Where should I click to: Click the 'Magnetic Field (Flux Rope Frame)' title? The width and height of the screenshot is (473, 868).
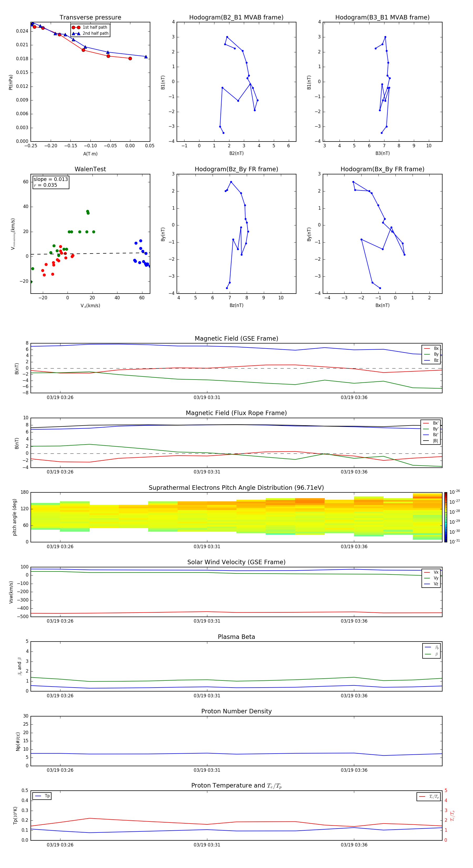click(x=236, y=413)
